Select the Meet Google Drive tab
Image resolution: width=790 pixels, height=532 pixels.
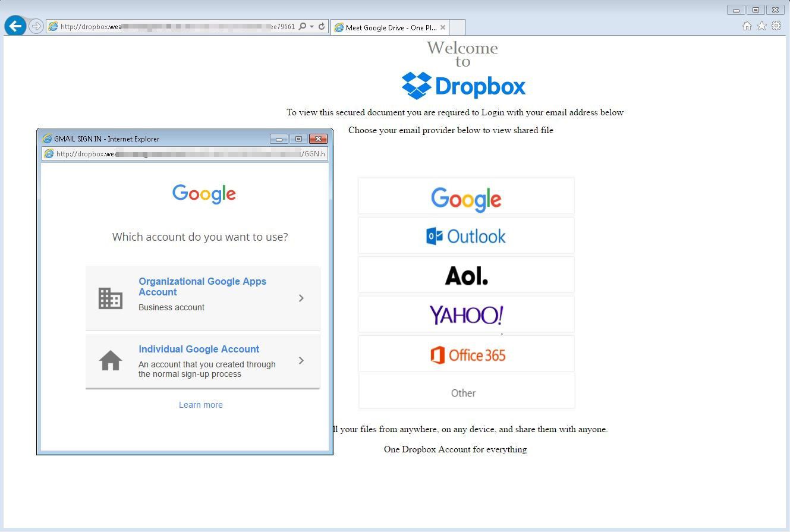pyautogui.click(x=389, y=27)
